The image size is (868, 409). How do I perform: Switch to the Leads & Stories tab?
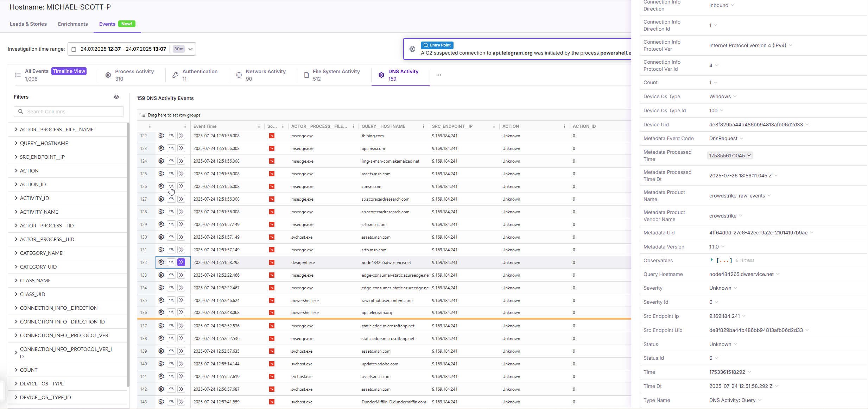pos(28,24)
